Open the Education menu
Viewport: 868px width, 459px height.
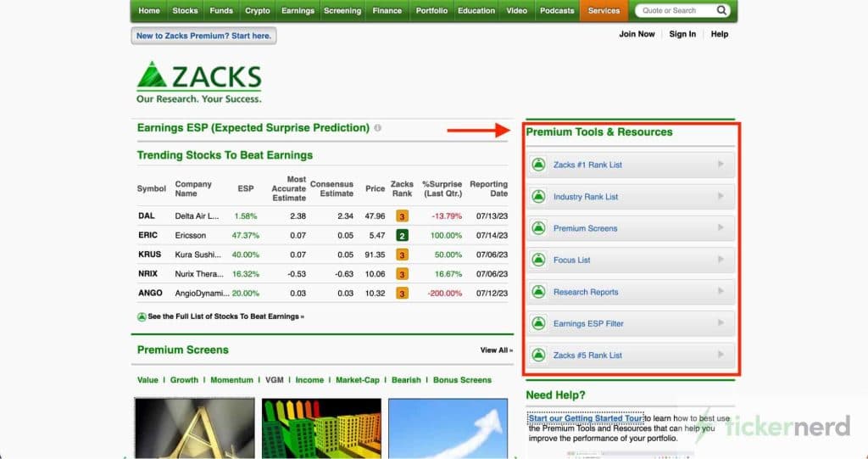pos(476,10)
